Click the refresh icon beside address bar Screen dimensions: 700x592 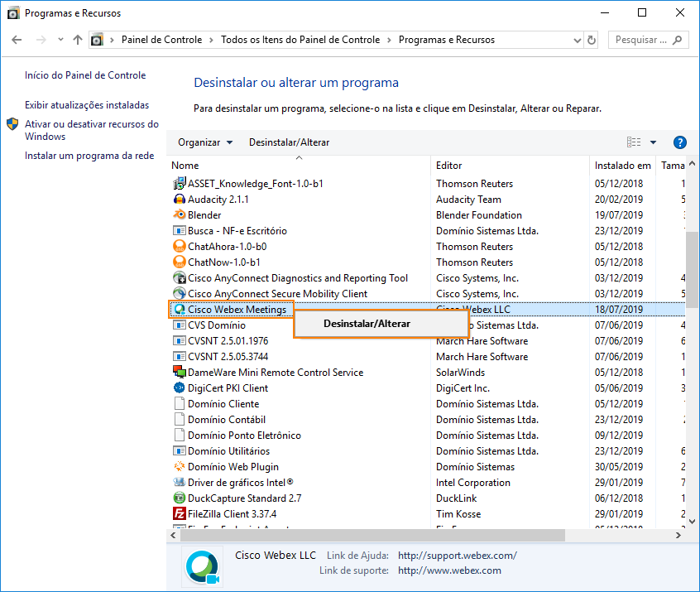[x=592, y=41]
